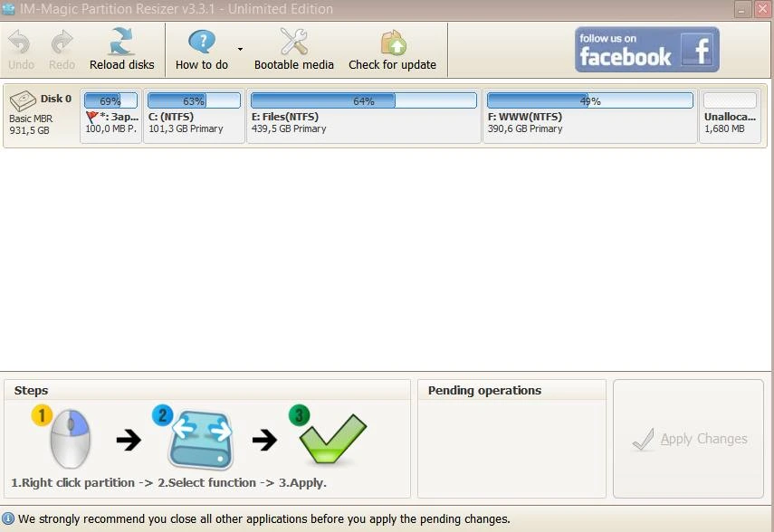Click the 63% usage bar of C:

(x=194, y=100)
